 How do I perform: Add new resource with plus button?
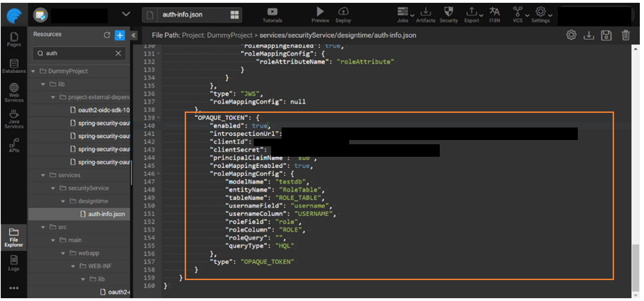pyautogui.click(x=119, y=35)
